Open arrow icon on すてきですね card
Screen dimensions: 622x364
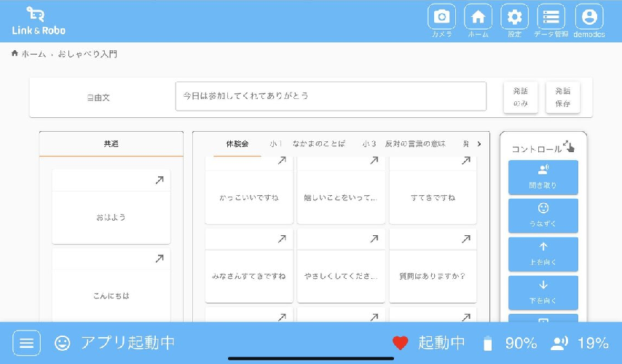click(466, 161)
